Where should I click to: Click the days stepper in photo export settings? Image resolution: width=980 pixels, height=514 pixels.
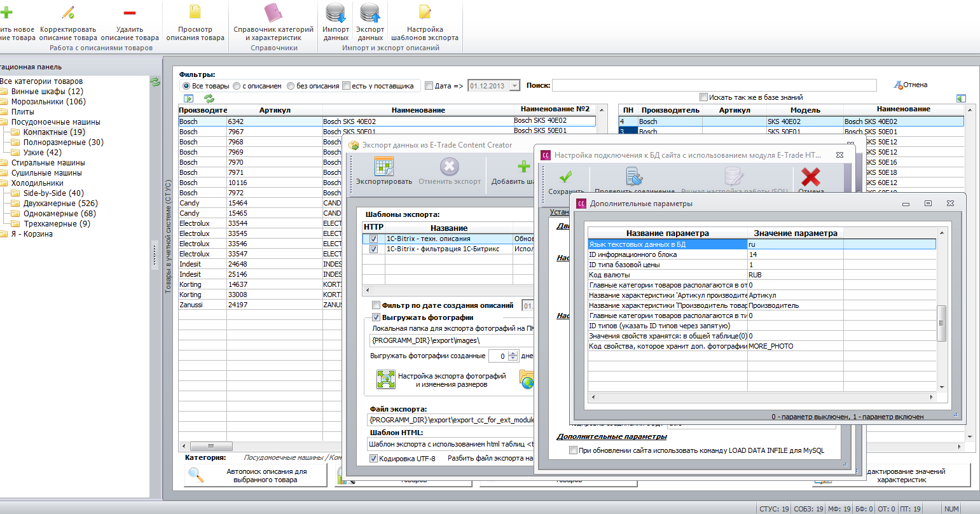pyautogui.click(x=514, y=356)
